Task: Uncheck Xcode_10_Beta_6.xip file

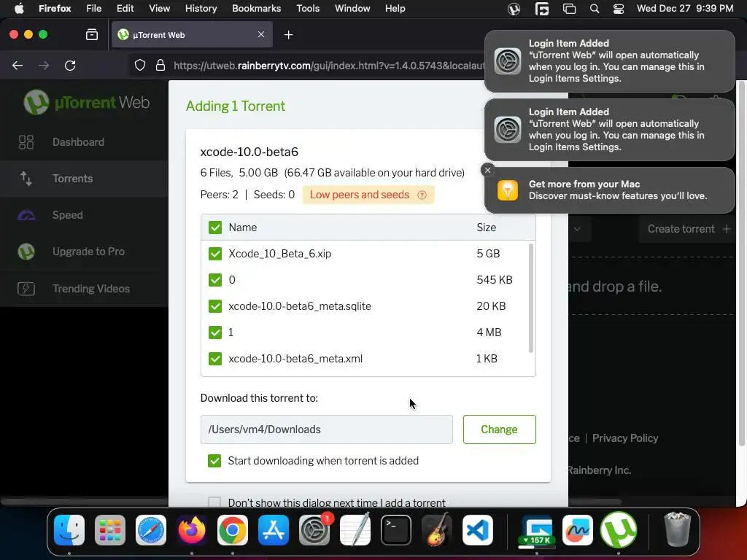Action: (215, 254)
